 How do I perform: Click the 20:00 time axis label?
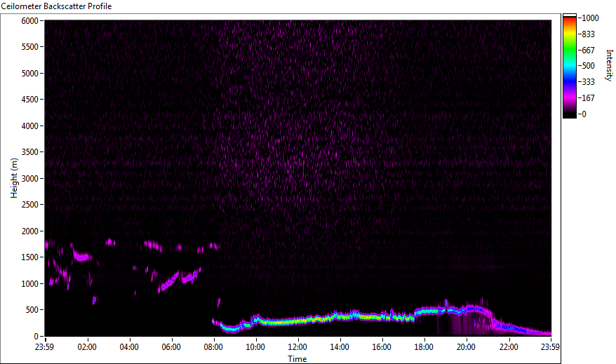[466, 347]
